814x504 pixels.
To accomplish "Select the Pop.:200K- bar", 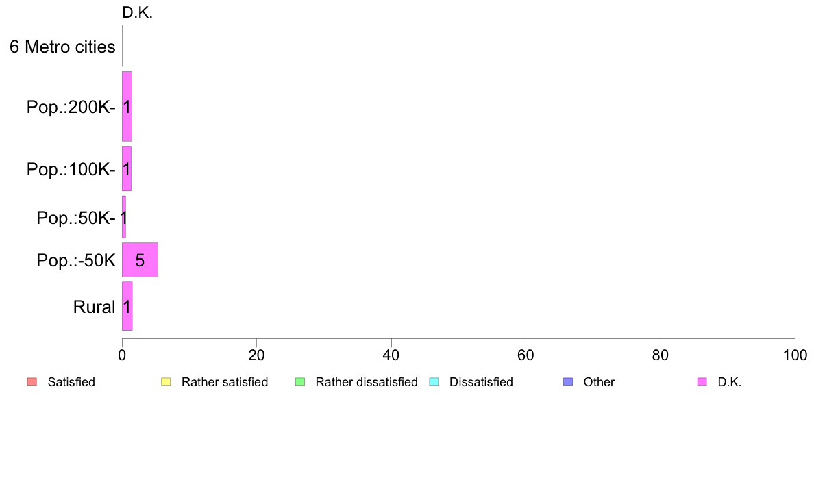I will point(127,106).
